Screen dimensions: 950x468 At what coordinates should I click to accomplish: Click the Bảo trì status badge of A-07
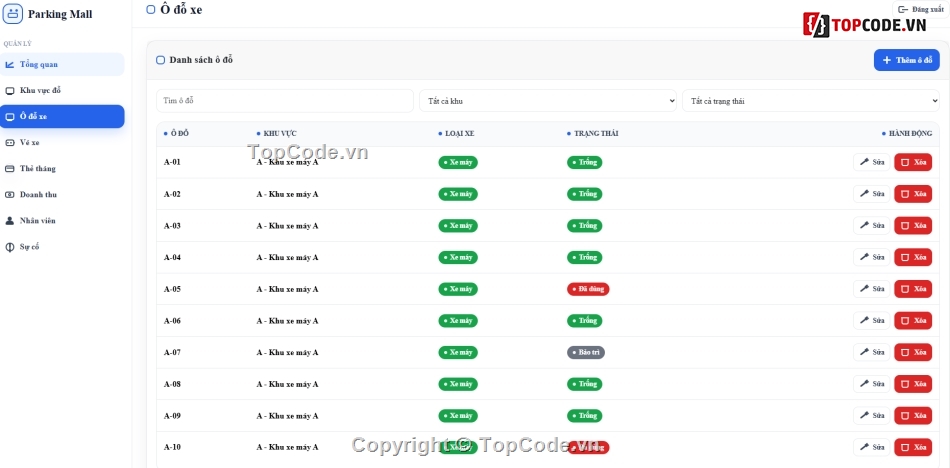(x=586, y=352)
